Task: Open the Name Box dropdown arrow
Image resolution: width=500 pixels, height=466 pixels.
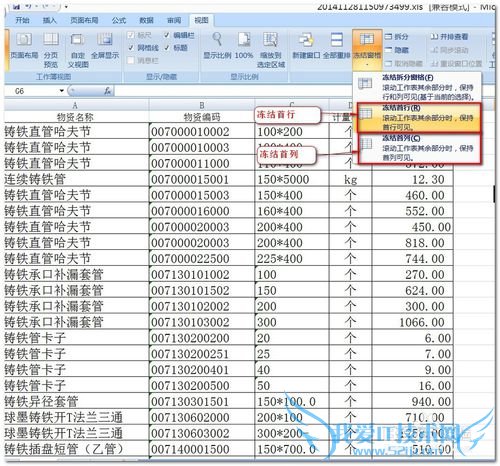Action: click(x=62, y=91)
